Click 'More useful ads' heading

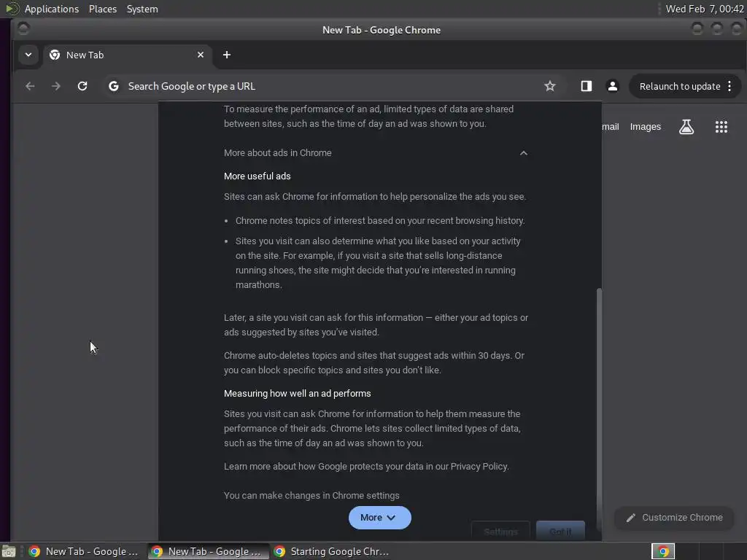click(x=258, y=176)
